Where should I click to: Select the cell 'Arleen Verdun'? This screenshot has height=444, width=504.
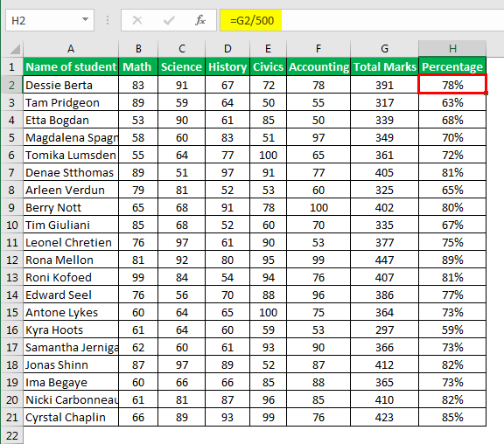pos(71,190)
